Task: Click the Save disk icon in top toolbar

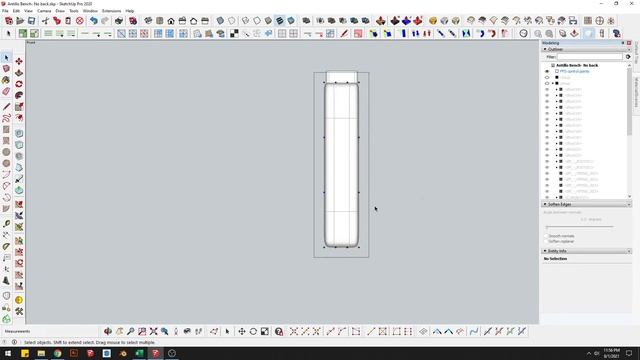Action: [31, 21]
